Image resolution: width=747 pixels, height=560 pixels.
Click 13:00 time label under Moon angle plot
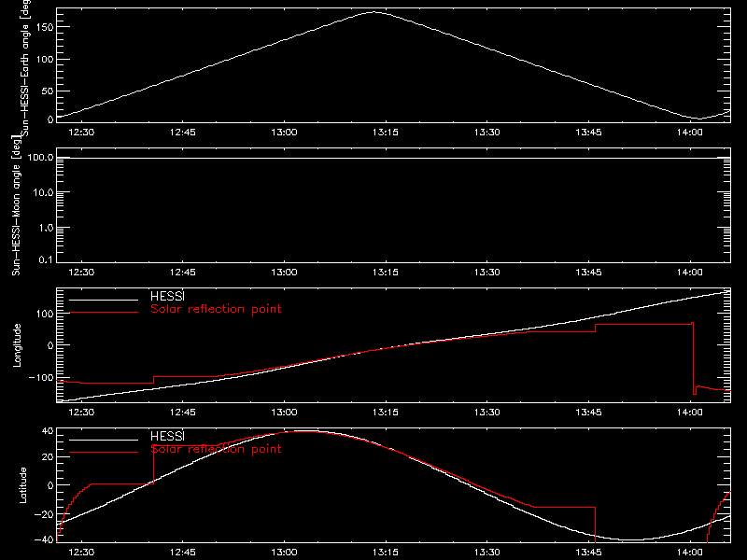pyautogui.click(x=284, y=273)
